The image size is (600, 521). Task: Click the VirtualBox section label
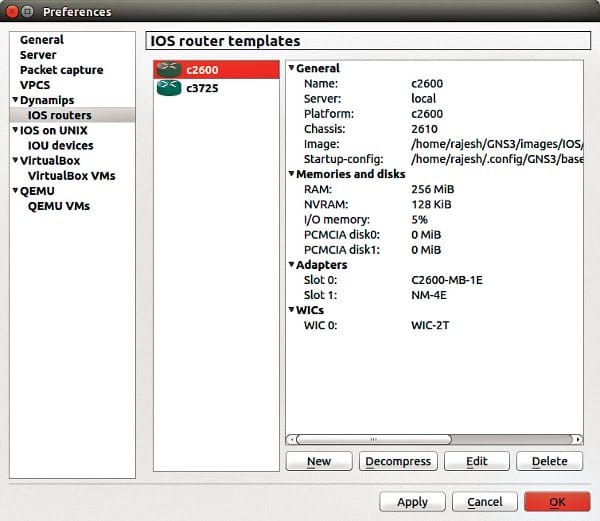coord(50,161)
